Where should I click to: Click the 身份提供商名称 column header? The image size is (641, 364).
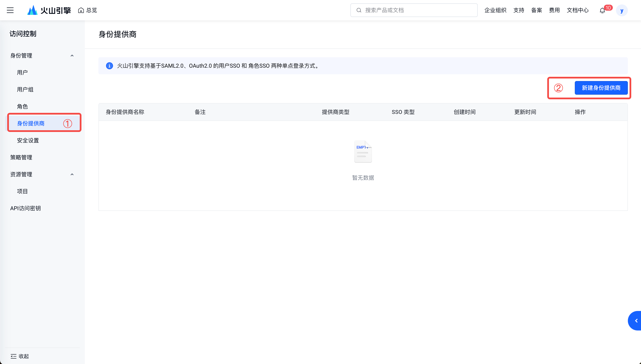point(125,112)
